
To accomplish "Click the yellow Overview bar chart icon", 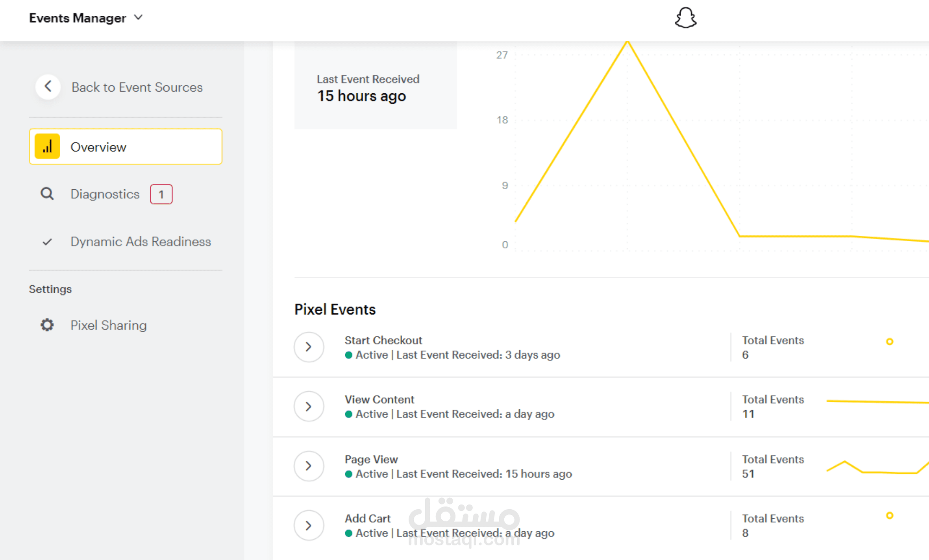I will click(x=47, y=147).
